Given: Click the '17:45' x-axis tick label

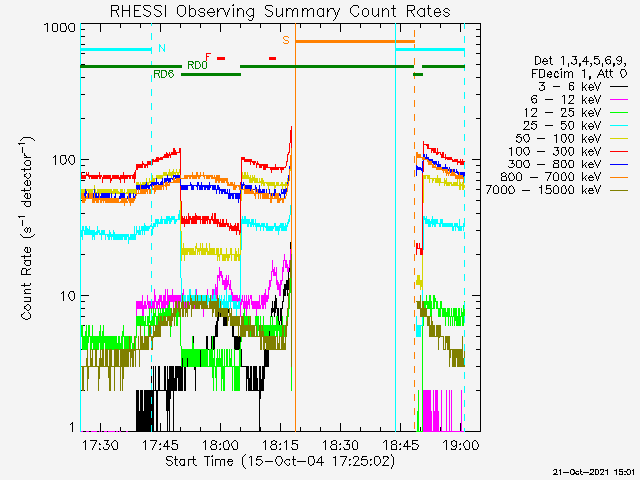Looking at the screenshot, I should [x=160, y=445].
